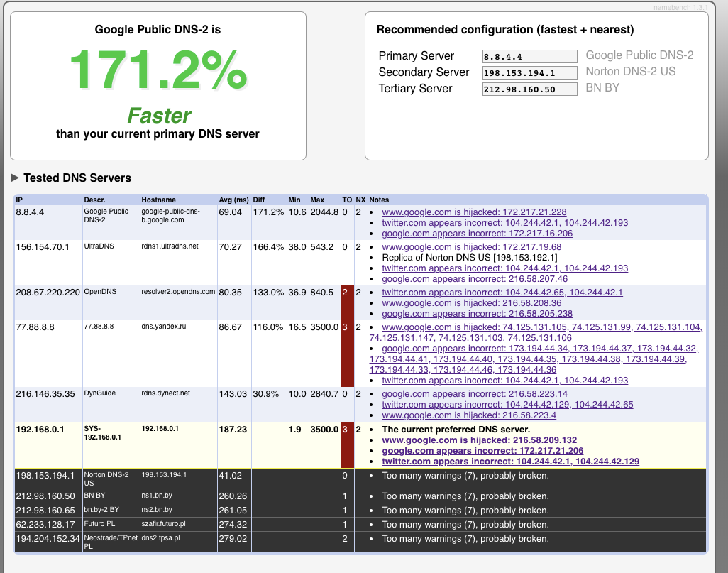
Task: Click bold www.google.com hijacked link 216.58.209.132
Action: [x=479, y=440]
